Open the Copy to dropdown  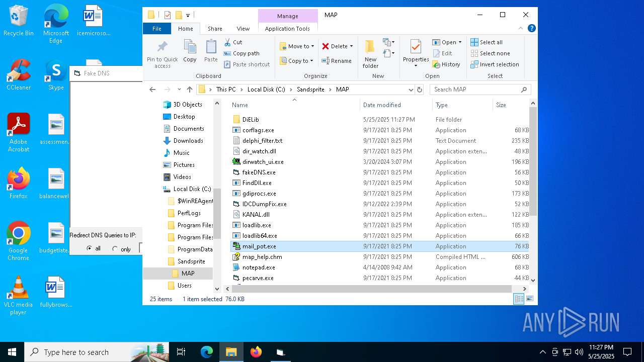[297, 61]
